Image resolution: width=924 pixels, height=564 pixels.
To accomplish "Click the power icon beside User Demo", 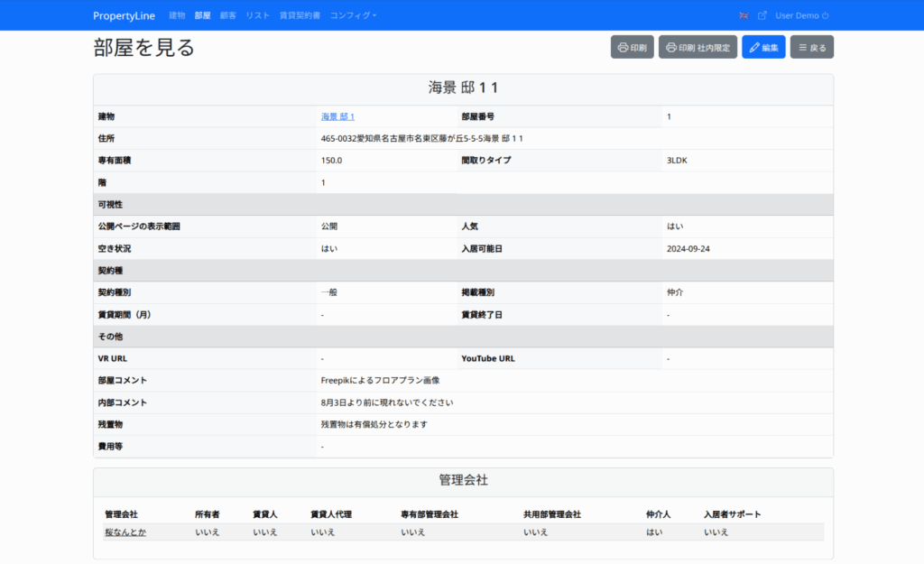I will tap(825, 15).
